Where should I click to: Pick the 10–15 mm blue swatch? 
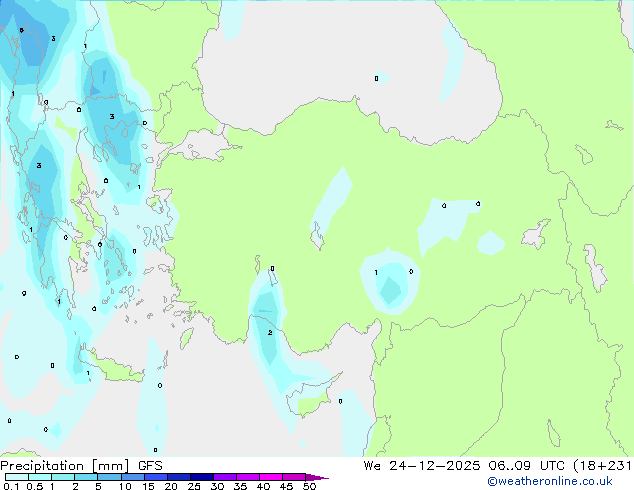pyautogui.click(x=133, y=477)
